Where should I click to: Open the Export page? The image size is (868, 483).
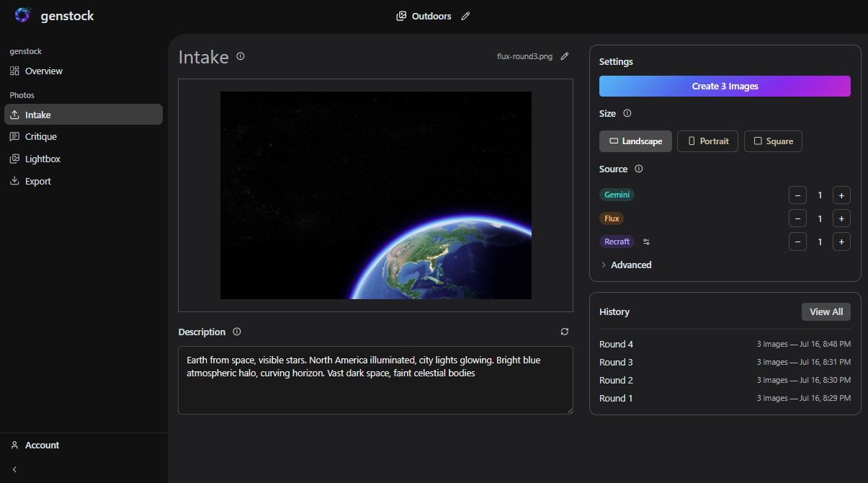point(84,181)
